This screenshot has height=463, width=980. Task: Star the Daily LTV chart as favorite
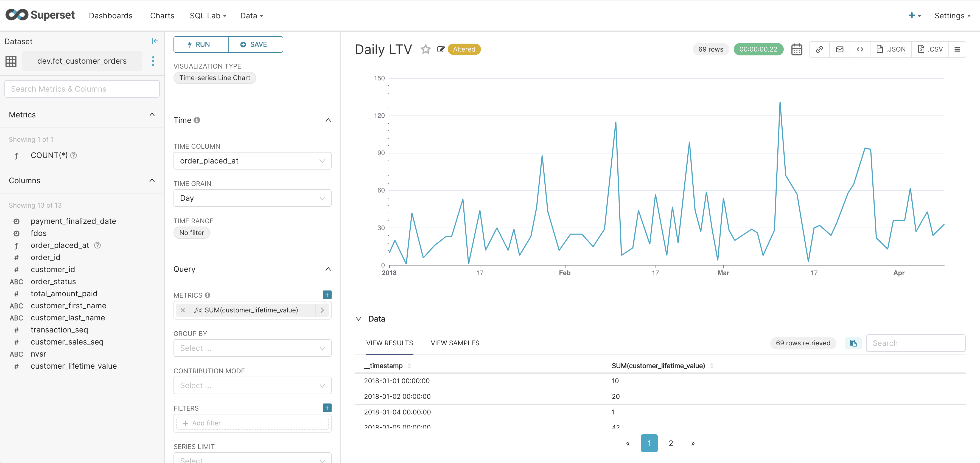pyautogui.click(x=425, y=49)
